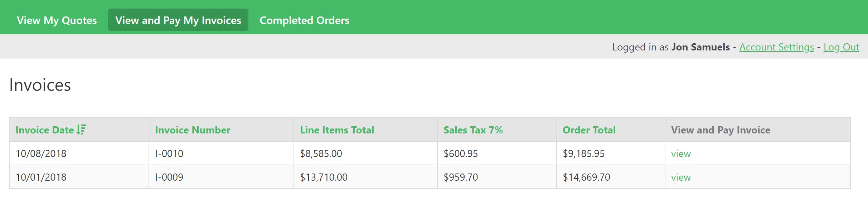Click the $14,669.70 order total cell
Image resolution: width=868 pixels, height=210 pixels.
point(611,177)
